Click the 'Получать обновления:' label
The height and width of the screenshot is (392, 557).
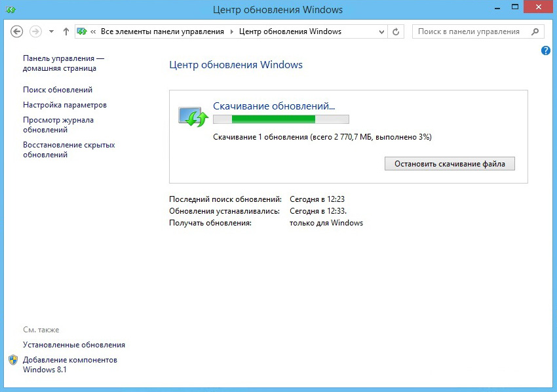210,223
